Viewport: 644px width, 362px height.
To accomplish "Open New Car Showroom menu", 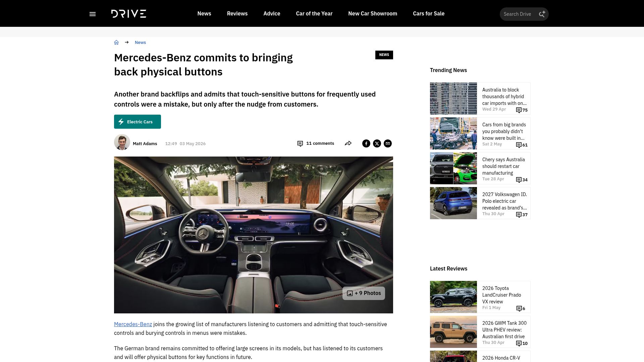I will 373,13.
